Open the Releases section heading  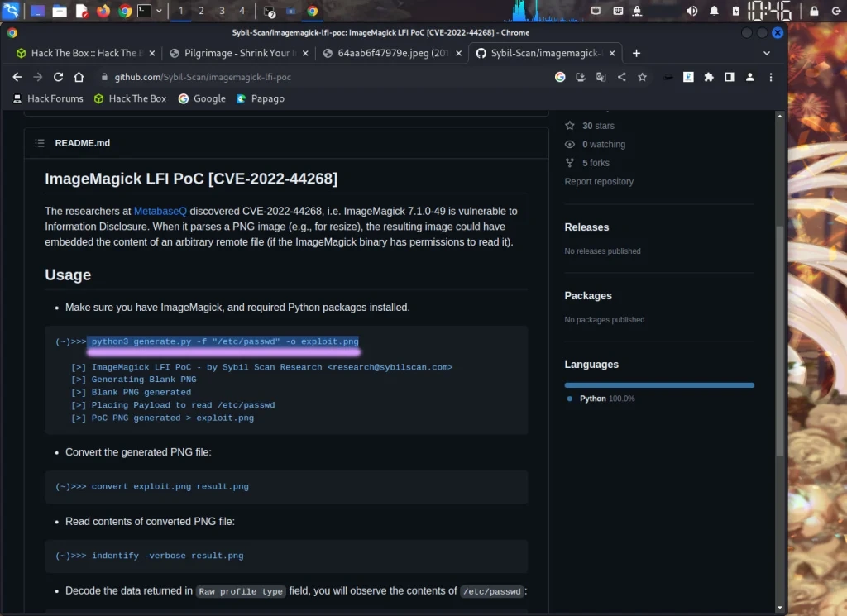tap(586, 227)
